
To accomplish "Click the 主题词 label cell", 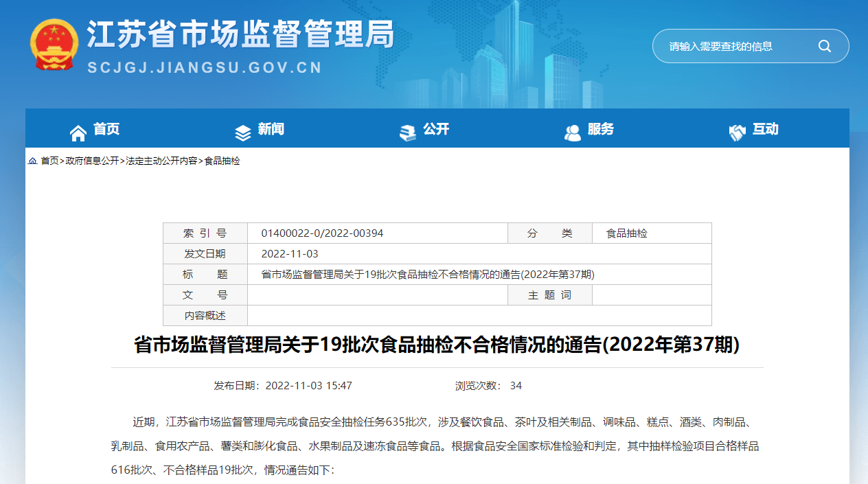I will pos(550,295).
